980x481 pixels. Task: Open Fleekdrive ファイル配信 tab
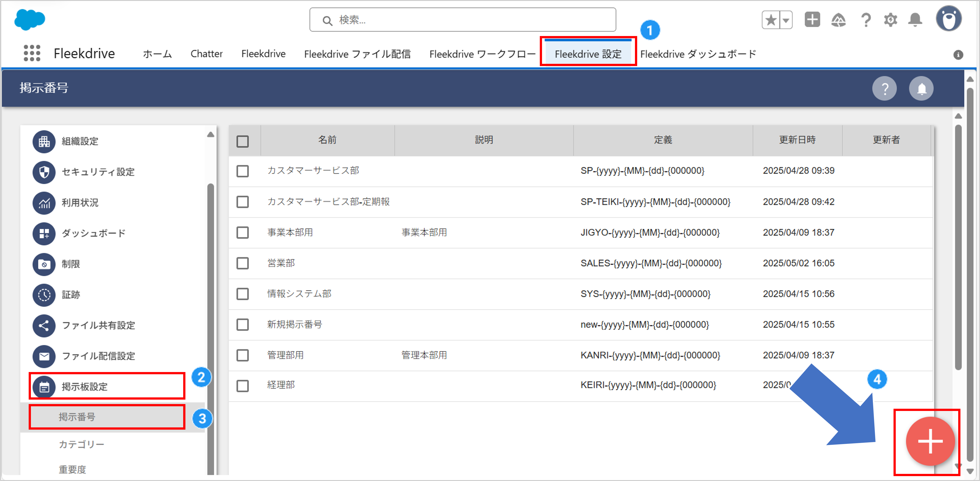(357, 54)
